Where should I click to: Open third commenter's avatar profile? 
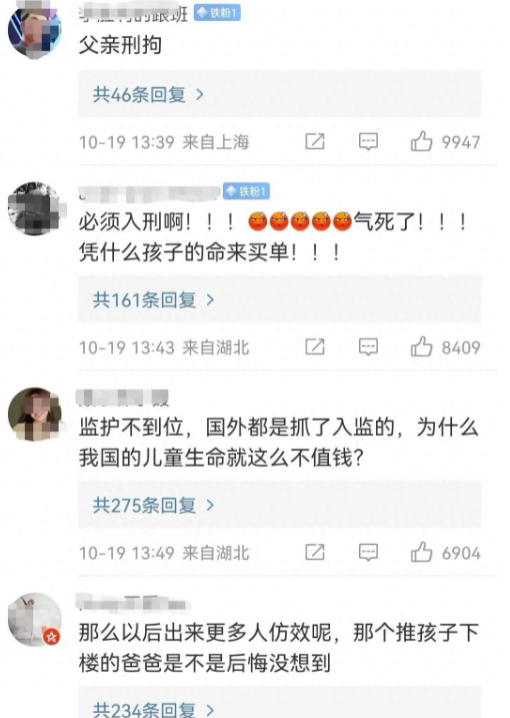tap(35, 414)
